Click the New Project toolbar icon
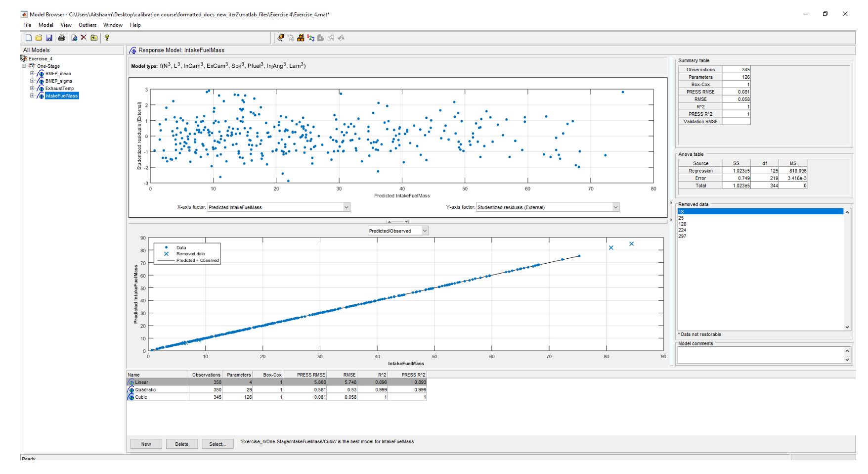Viewport: 868px width, 474px height. [x=29, y=38]
